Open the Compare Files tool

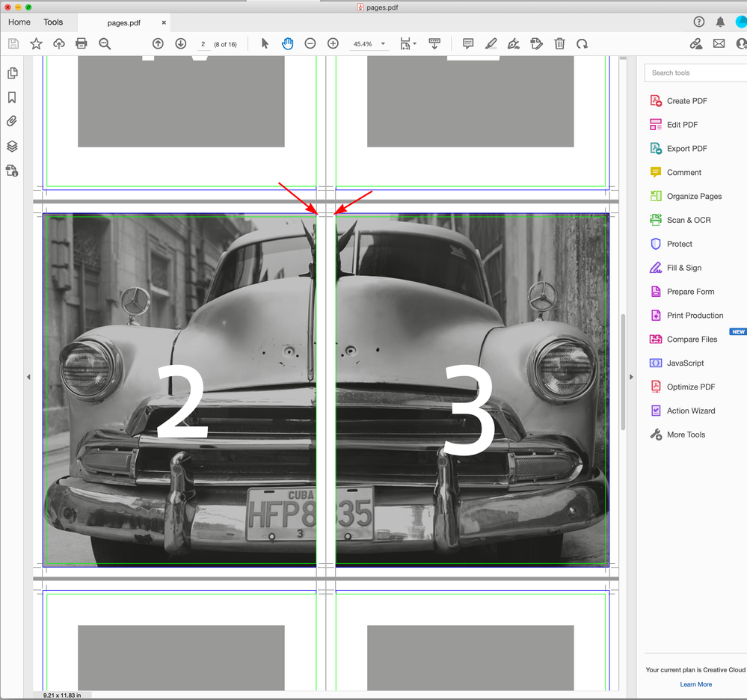pyautogui.click(x=683, y=340)
